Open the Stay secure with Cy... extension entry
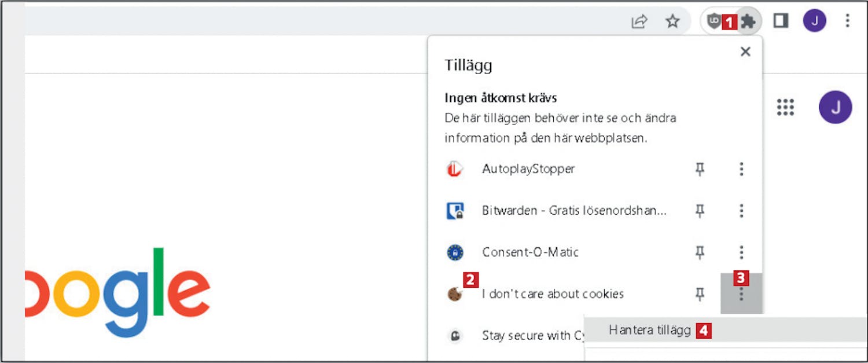Screen dimensions: 868x363 533,336
